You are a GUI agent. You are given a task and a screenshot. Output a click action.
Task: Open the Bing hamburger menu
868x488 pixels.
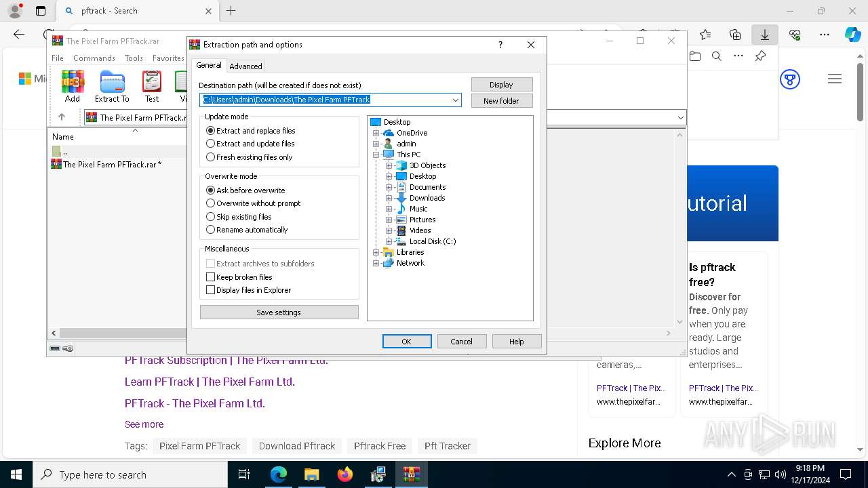point(835,79)
